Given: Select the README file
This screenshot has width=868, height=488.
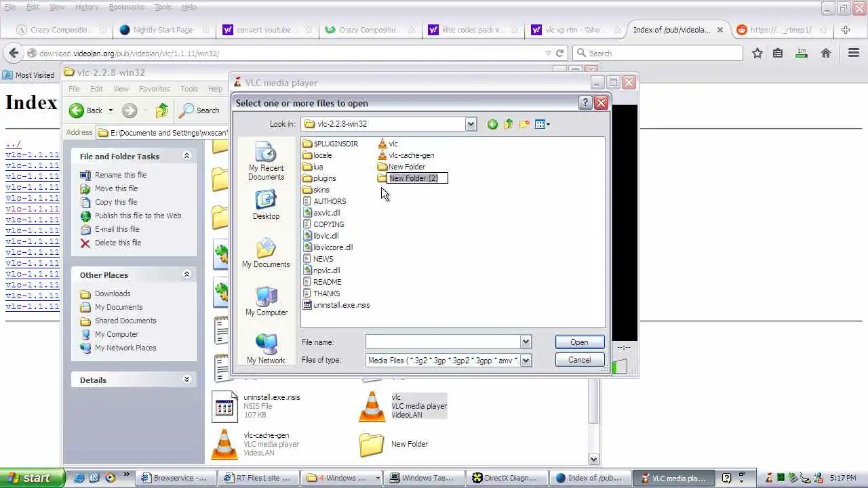Looking at the screenshot, I should click(x=322, y=282).
